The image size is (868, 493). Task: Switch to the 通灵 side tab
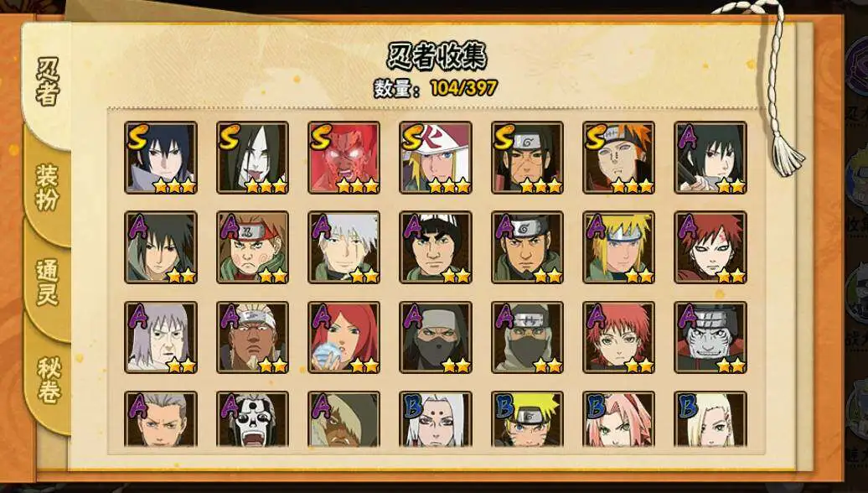(48, 282)
